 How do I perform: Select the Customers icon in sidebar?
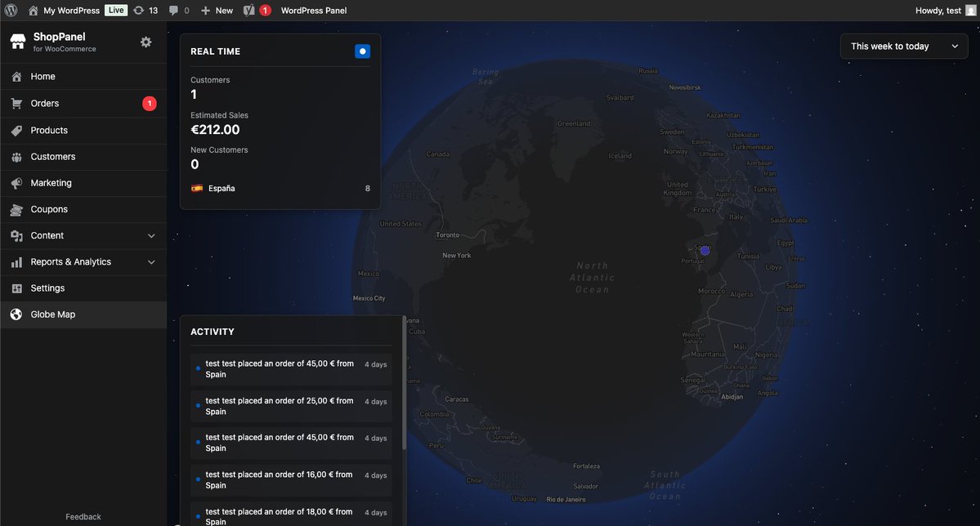pyautogui.click(x=16, y=156)
